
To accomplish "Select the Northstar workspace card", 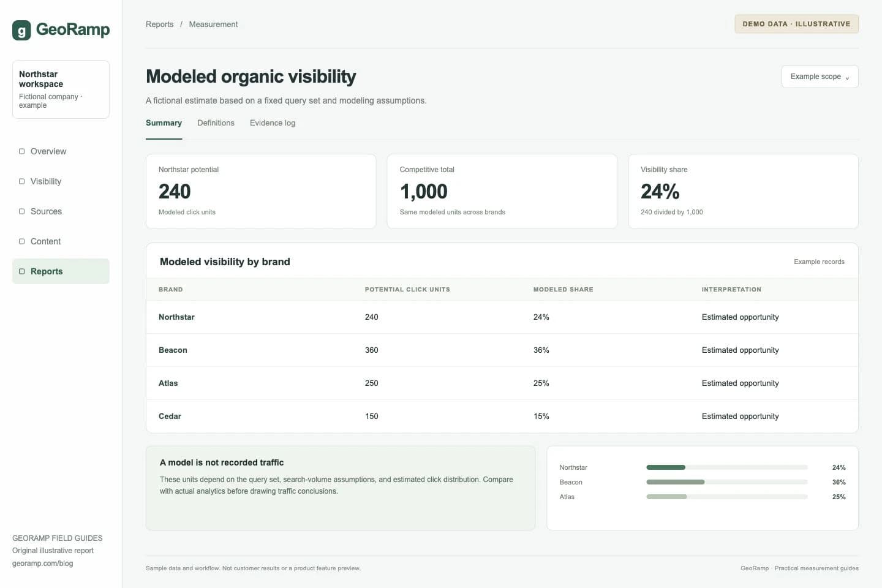I will tap(61, 89).
